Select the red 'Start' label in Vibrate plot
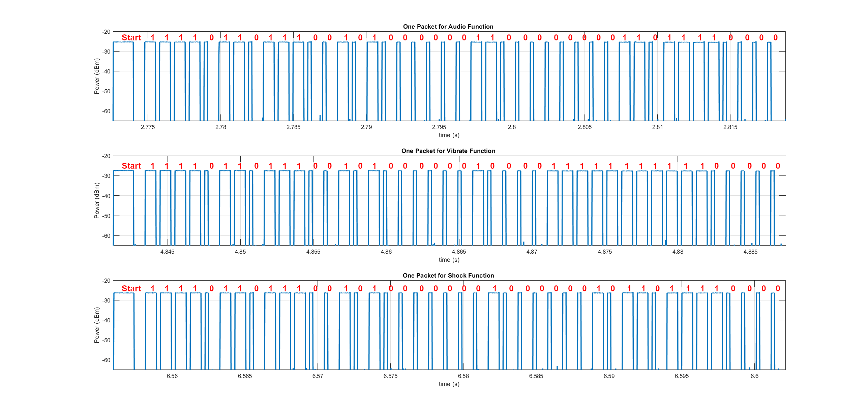Image resolution: width=868 pixels, height=416 pixels. click(x=131, y=166)
